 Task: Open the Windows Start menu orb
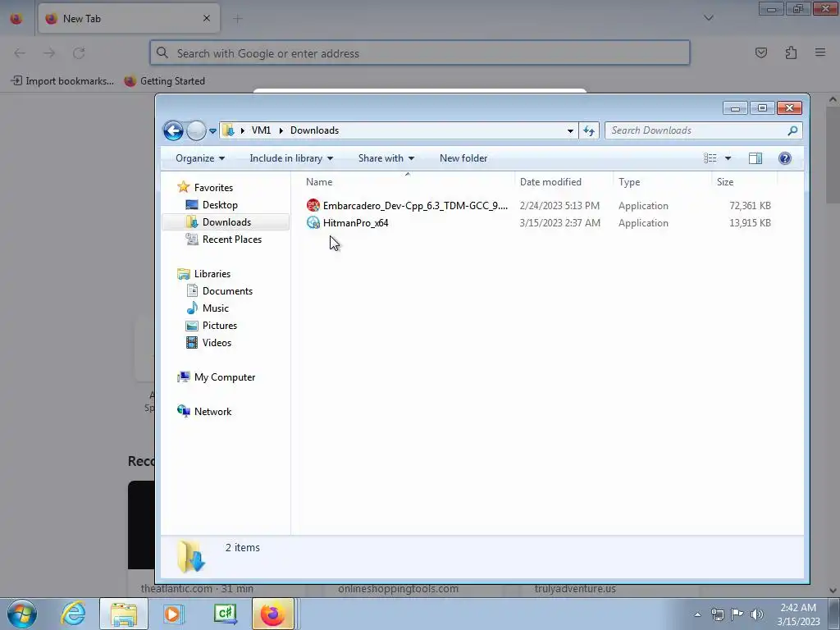pyautogui.click(x=22, y=614)
